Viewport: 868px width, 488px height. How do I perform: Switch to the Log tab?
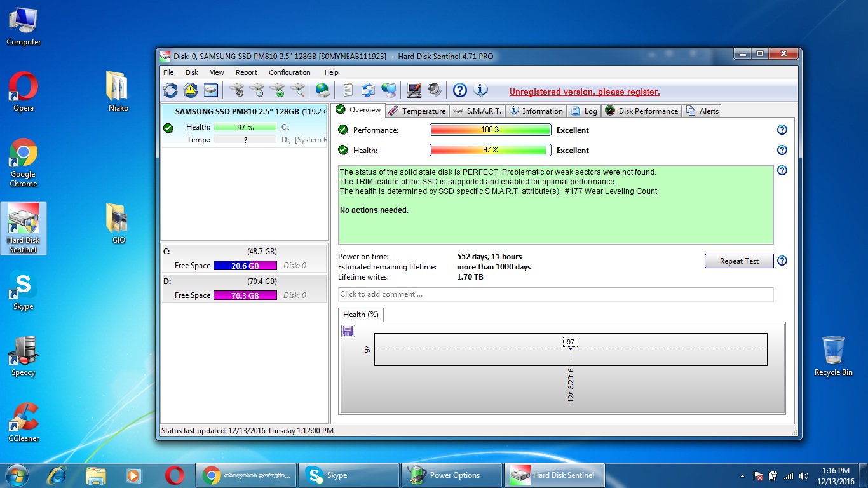point(584,111)
